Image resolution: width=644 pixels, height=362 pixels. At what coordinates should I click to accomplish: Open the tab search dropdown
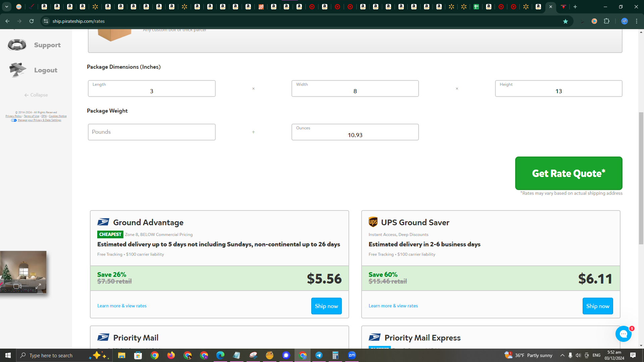6,7
